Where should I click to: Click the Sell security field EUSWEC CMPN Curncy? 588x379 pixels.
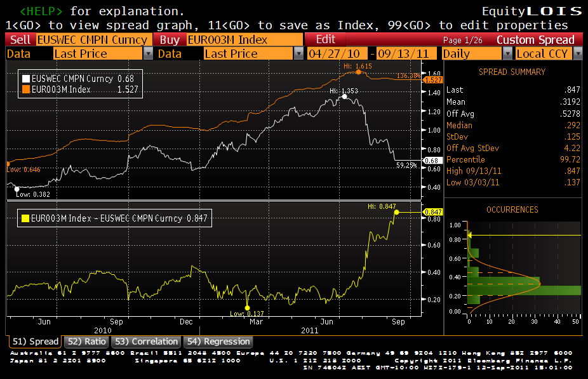pyautogui.click(x=94, y=40)
